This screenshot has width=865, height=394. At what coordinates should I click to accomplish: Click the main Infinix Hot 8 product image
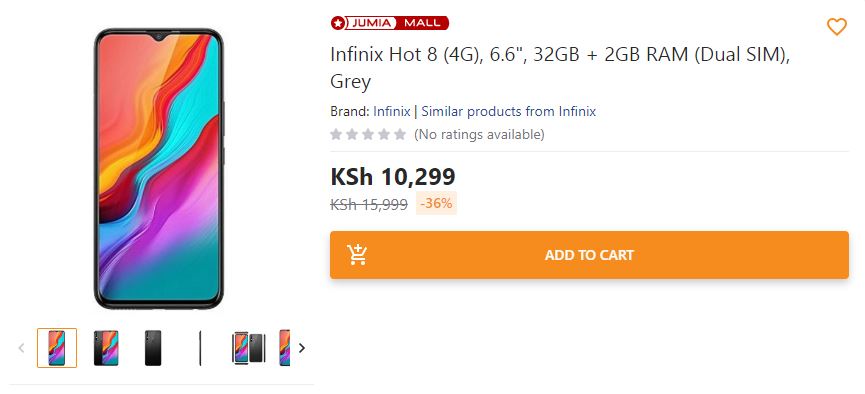tap(159, 169)
